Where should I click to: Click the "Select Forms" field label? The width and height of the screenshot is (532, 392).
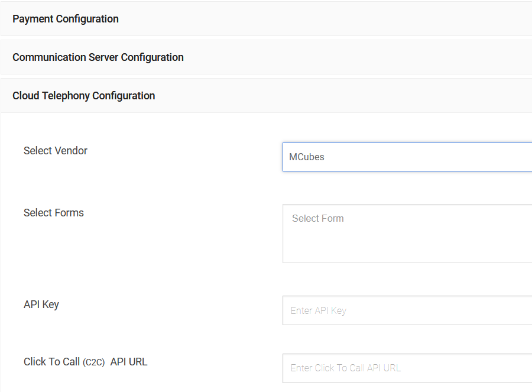(54, 213)
